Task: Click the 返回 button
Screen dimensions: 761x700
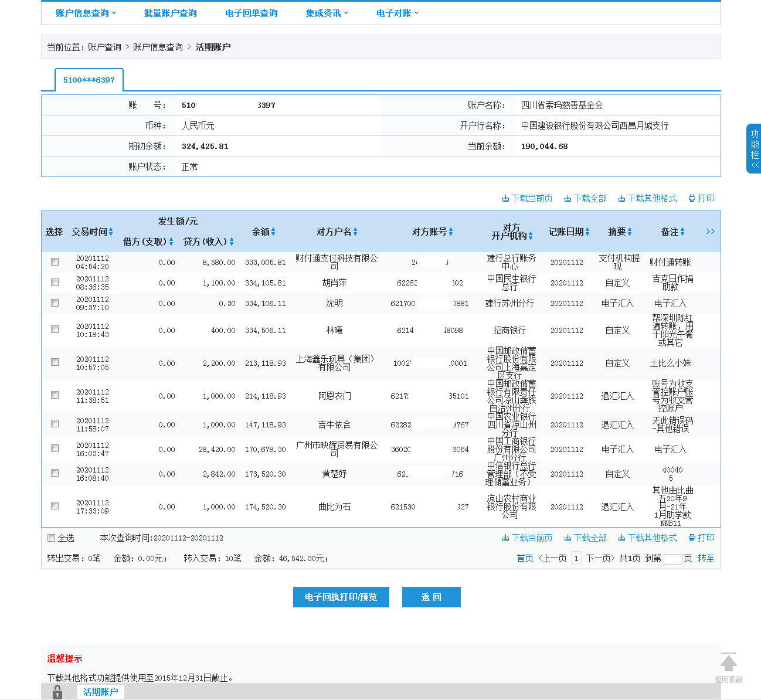Action: tap(431, 597)
